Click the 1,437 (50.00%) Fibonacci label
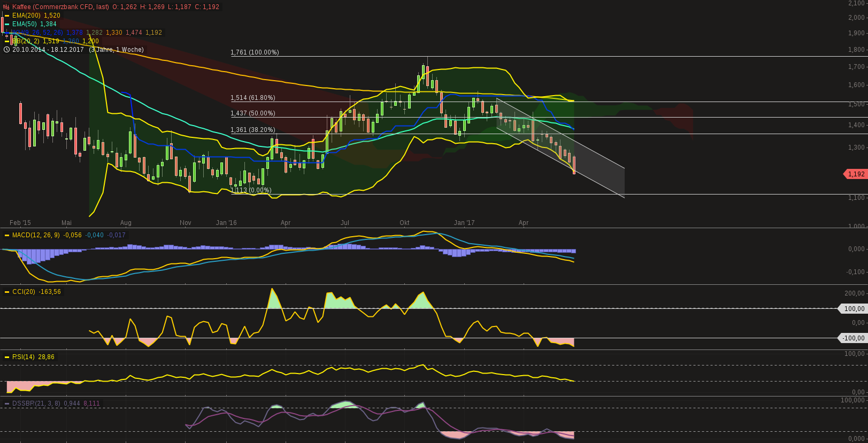This screenshot has height=443, width=868. pyautogui.click(x=253, y=113)
